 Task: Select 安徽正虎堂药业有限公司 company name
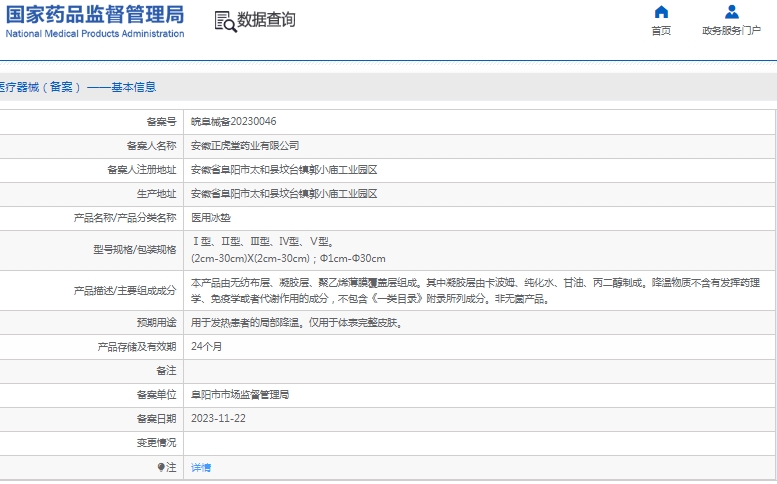point(245,146)
